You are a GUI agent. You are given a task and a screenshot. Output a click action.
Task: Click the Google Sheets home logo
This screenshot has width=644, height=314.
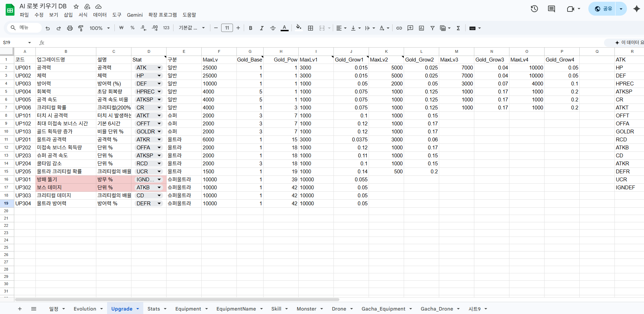pos(10,10)
